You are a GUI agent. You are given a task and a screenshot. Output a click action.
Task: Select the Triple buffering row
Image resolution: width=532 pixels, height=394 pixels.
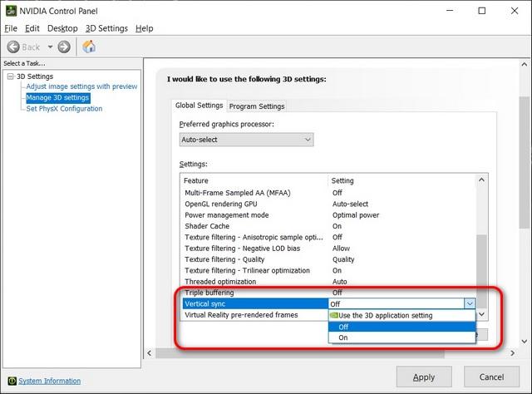click(x=328, y=293)
